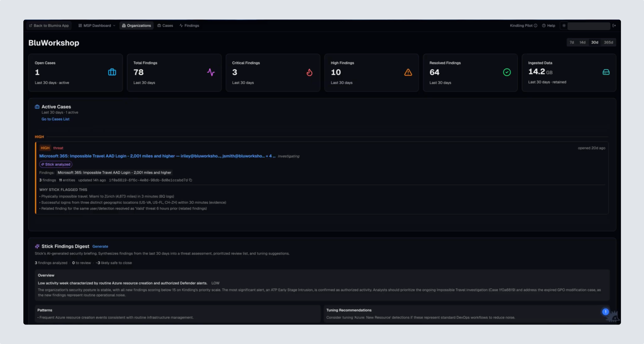The image size is (644, 344).
Task: Click the Kindling Pilot label
Action: tap(521, 26)
